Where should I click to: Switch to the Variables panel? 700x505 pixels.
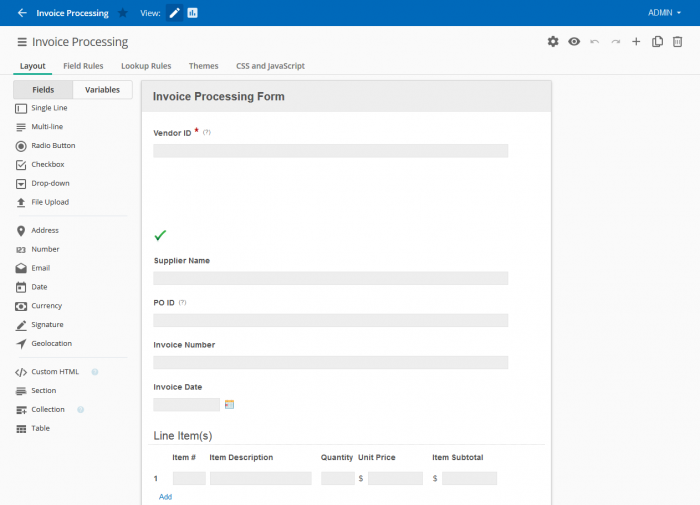102,90
